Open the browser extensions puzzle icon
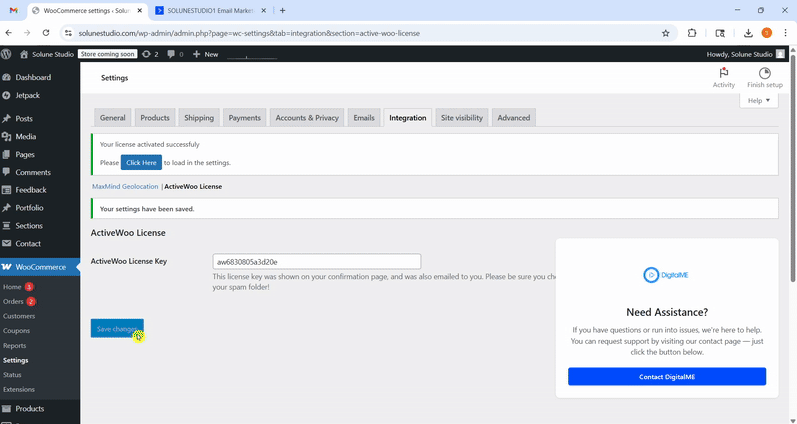The height and width of the screenshot is (424, 797). click(692, 33)
